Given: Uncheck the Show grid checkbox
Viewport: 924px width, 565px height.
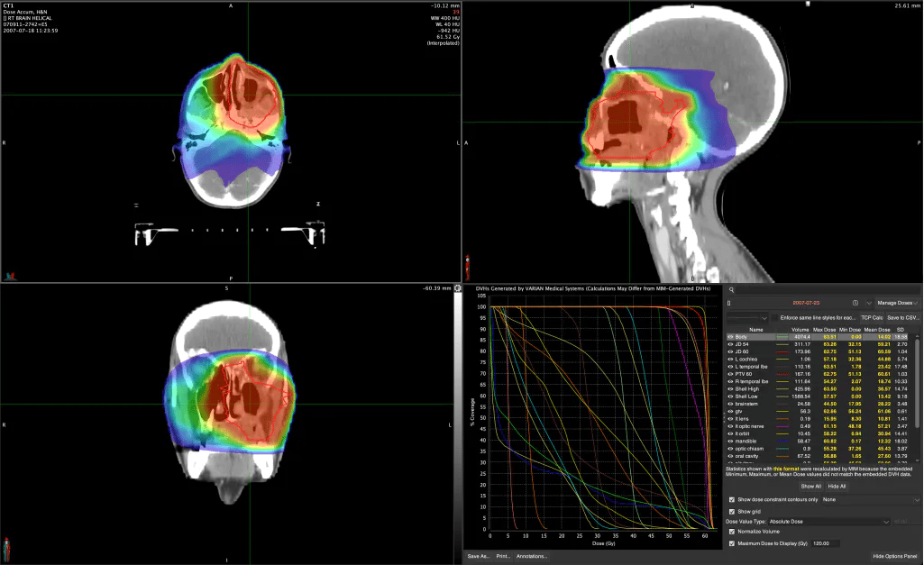Looking at the screenshot, I should point(731,511).
